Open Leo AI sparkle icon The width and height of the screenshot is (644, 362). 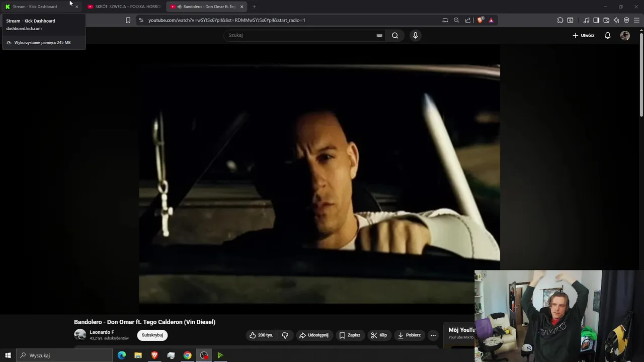pyautogui.click(x=616, y=20)
